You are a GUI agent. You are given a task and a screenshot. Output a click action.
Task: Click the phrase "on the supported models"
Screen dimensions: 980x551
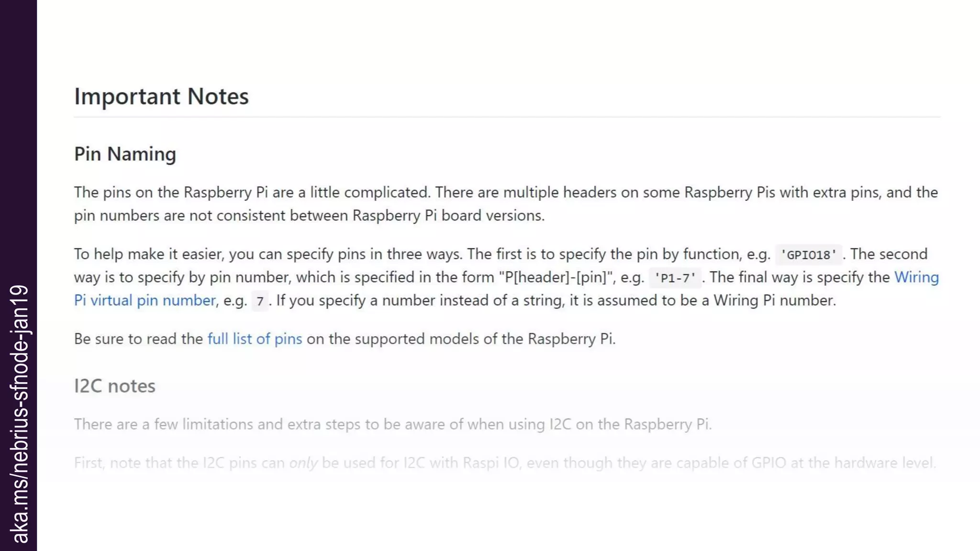392,339
